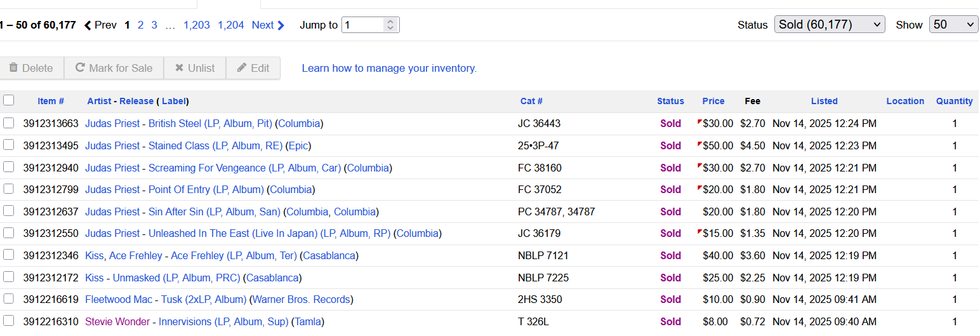
Task: Click the Edit pencil button
Action: pos(253,68)
